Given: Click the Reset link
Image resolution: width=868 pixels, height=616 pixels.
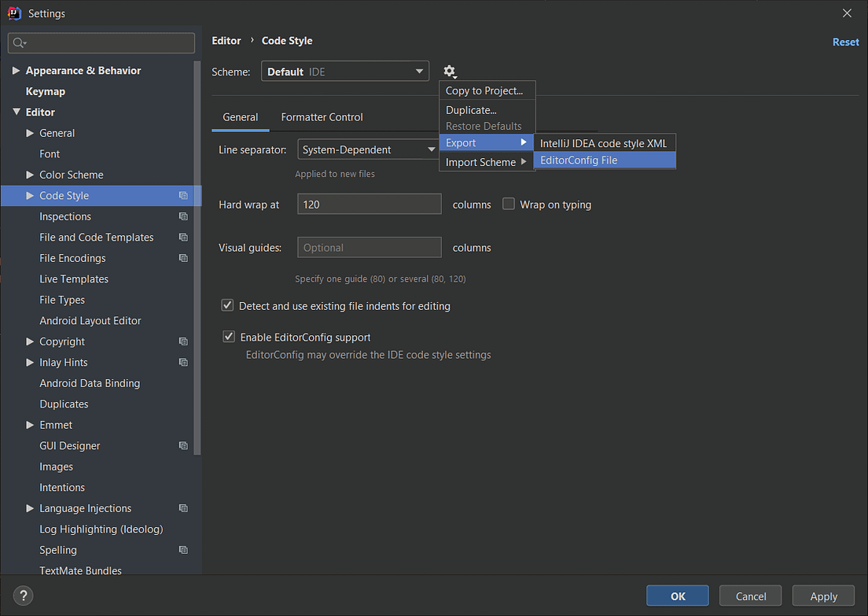Looking at the screenshot, I should point(845,42).
